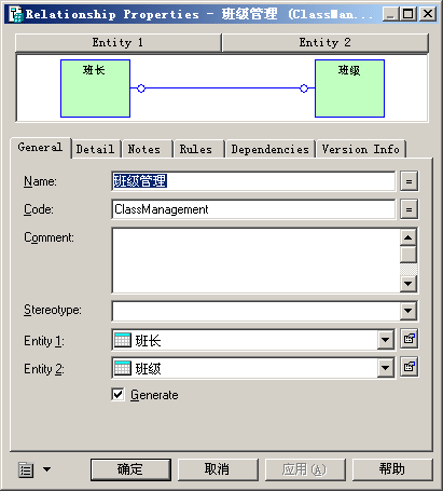
Task: Select the 班级 entity box in diagram
Action: pos(350,89)
